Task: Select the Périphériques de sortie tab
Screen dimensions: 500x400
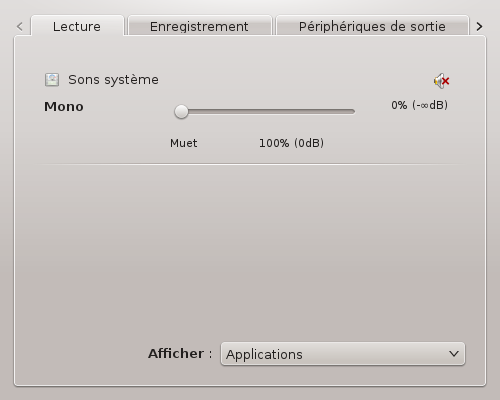Action: (x=372, y=26)
